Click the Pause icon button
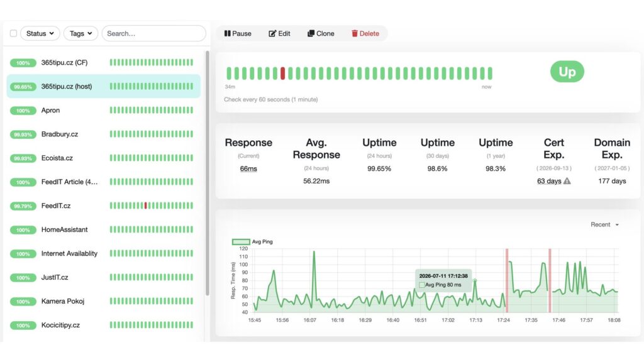The image size is (644, 362). (227, 33)
